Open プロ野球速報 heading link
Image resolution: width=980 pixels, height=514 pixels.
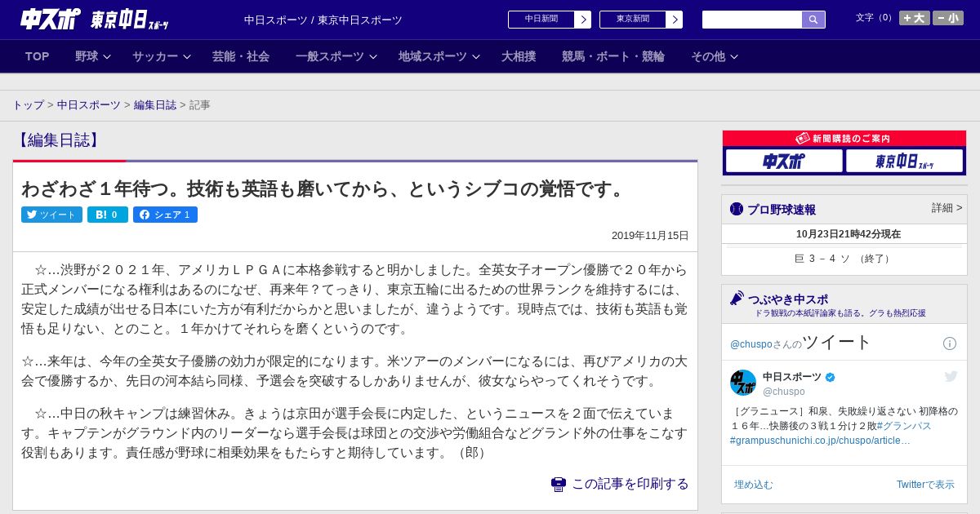click(x=782, y=210)
